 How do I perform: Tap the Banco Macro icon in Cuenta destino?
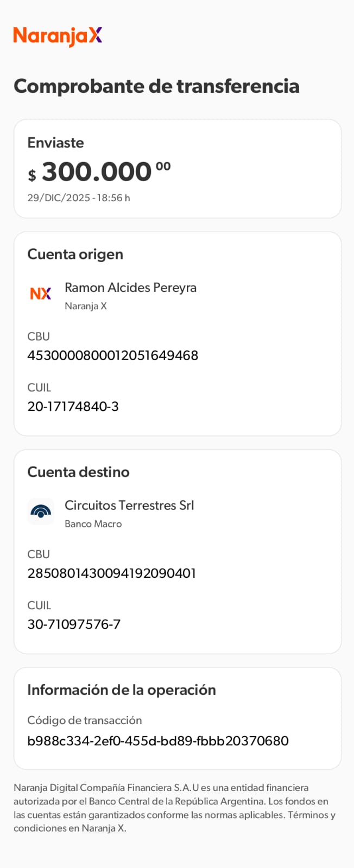click(41, 512)
